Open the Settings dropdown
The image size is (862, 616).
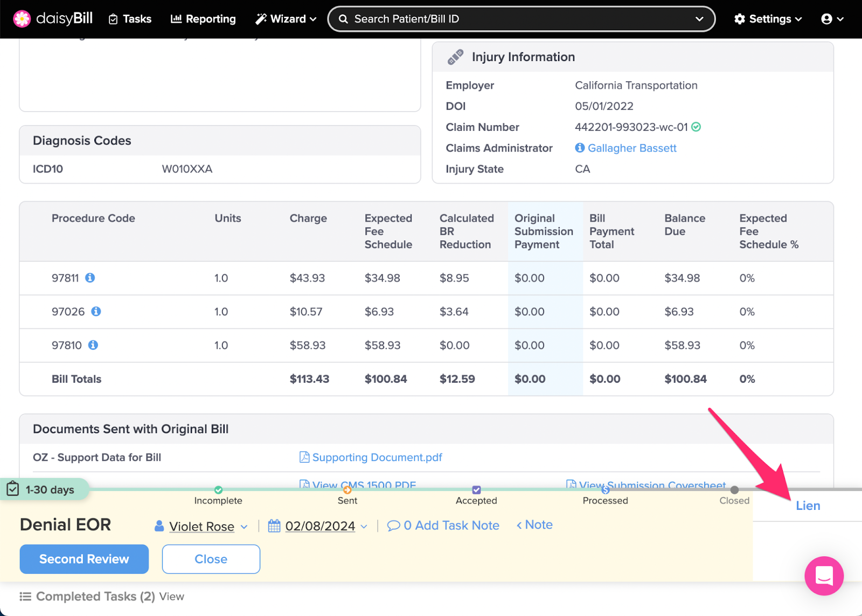point(768,19)
